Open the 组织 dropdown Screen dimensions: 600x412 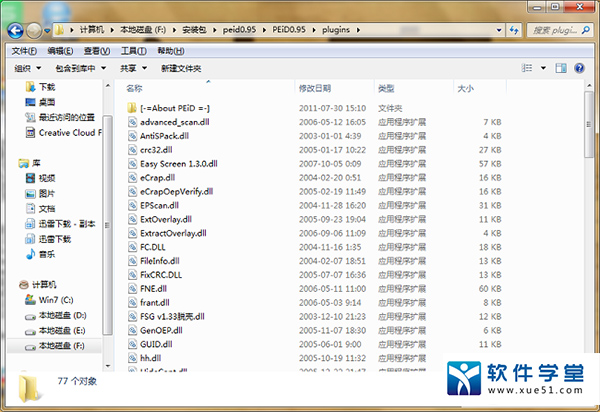[x=28, y=68]
